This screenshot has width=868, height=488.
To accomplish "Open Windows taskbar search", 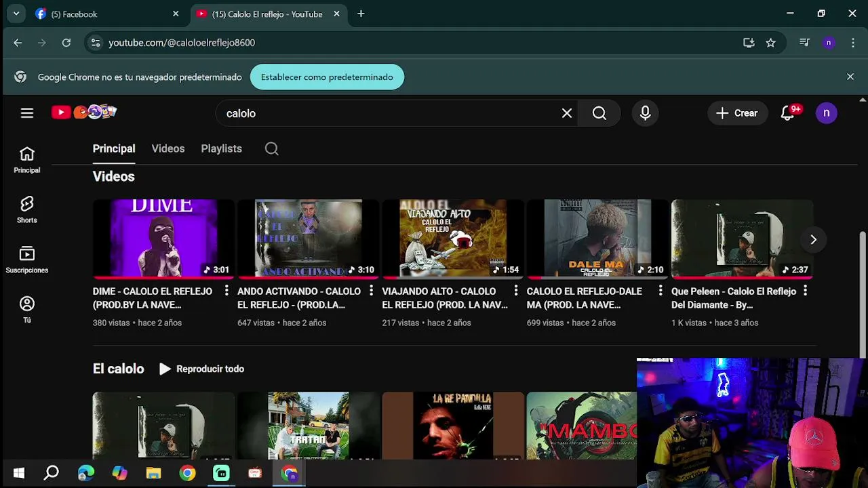I will [x=52, y=473].
